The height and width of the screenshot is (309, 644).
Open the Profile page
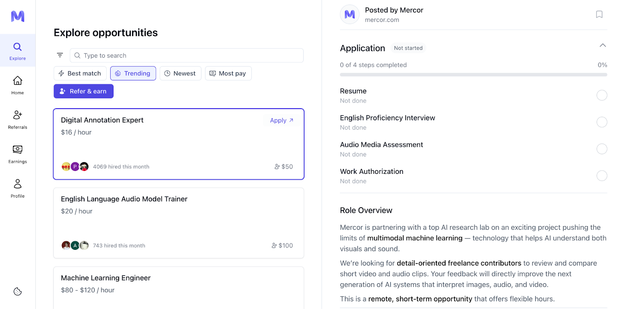pos(18,189)
